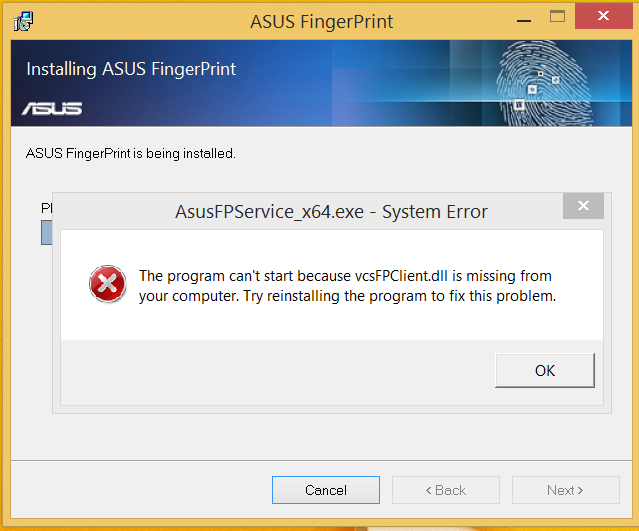Click the ASUS FingerPrint window title text

[x=319, y=19]
